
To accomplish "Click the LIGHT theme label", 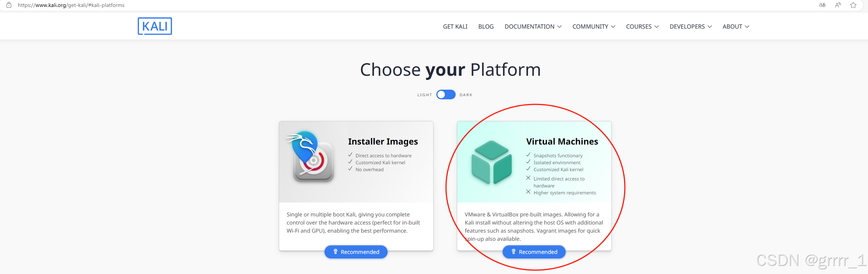I will [425, 95].
